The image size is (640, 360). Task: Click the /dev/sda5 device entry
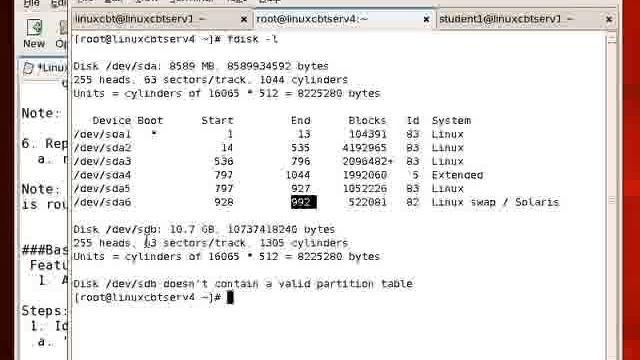[102, 189]
